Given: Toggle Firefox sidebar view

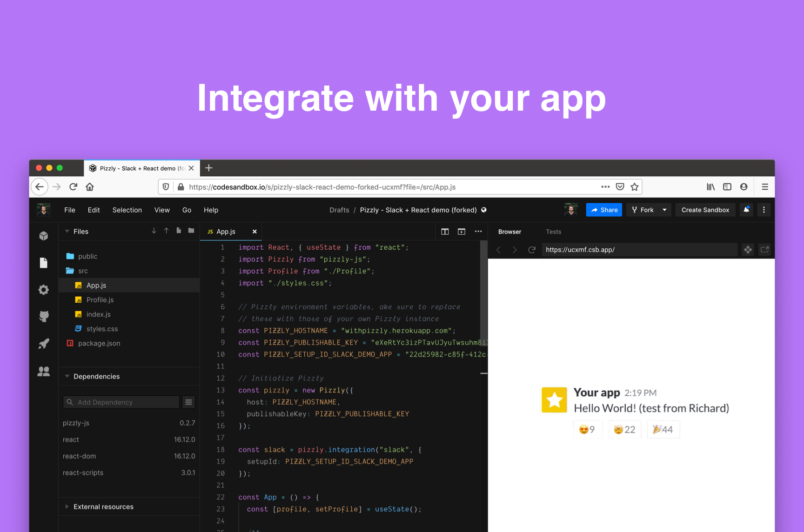Looking at the screenshot, I should coord(727,187).
